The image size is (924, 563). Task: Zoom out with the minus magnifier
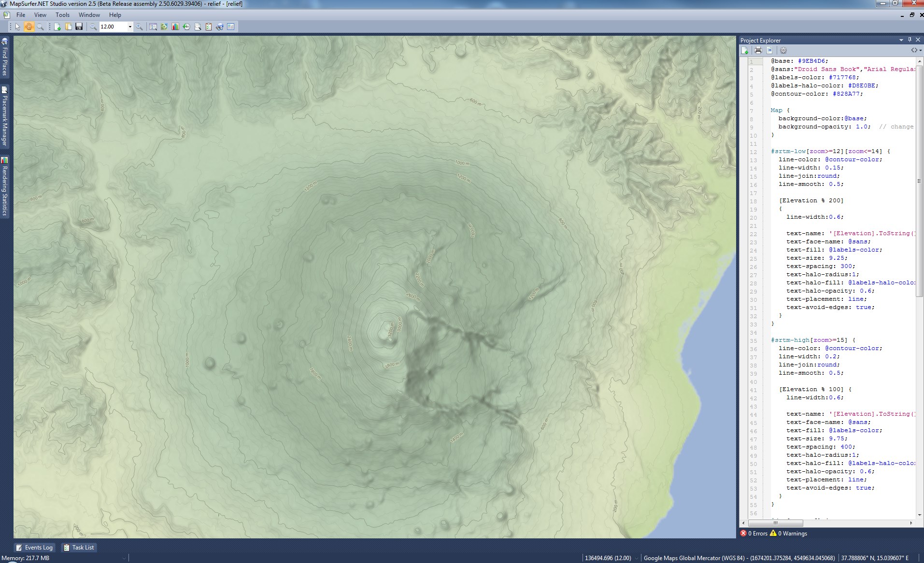click(x=93, y=27)
